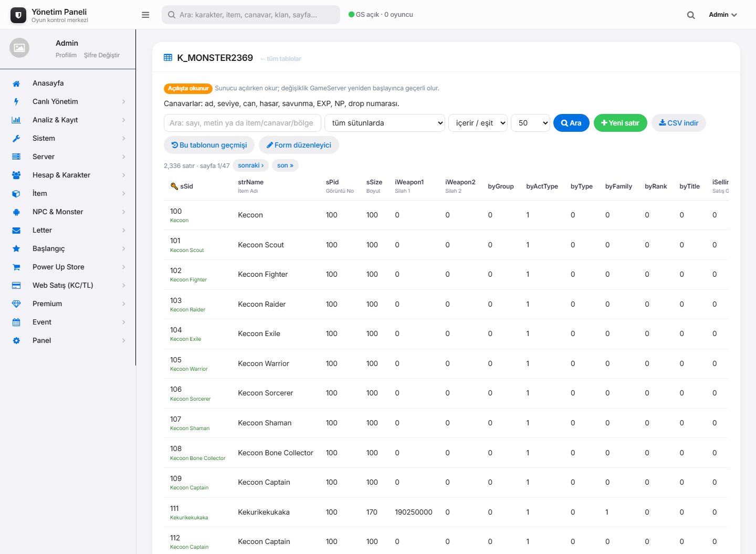Click the NPC & Monster android icon

tap(16, 212)
